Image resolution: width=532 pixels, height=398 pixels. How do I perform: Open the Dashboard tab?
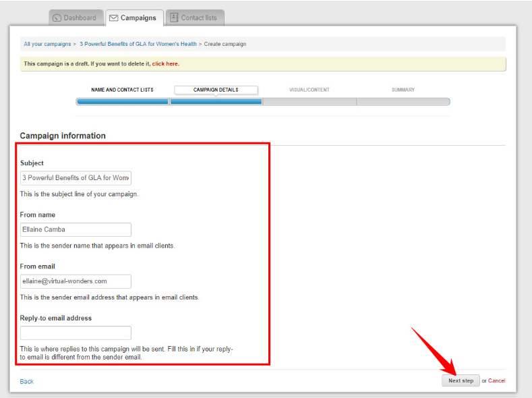pyautogui.click(x=76, y=18)
